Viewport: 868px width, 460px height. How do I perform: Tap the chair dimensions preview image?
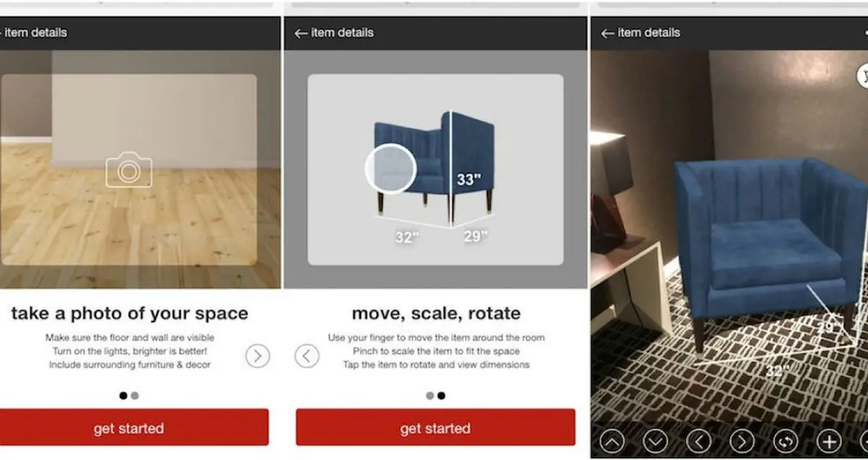tap(435, 170)
